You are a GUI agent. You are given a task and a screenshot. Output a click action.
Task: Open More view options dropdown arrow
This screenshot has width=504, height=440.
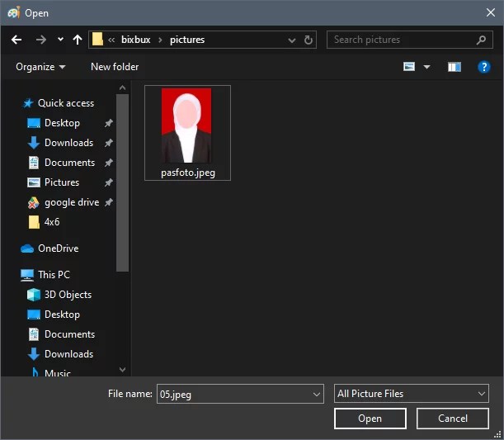426,67
